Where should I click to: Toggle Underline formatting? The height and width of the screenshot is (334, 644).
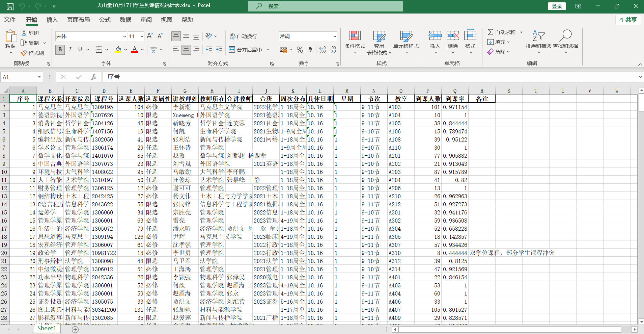(80, 50)
